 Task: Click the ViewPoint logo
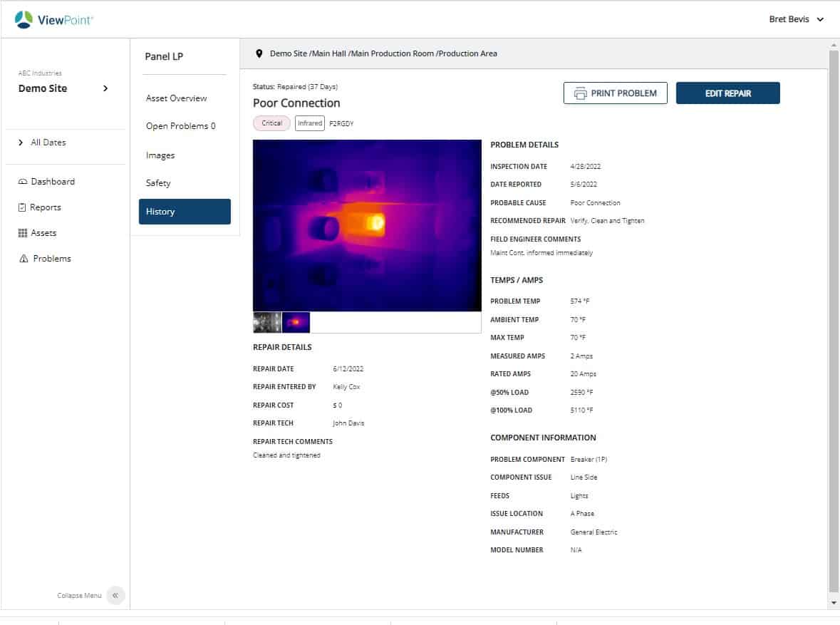[54, 19]
